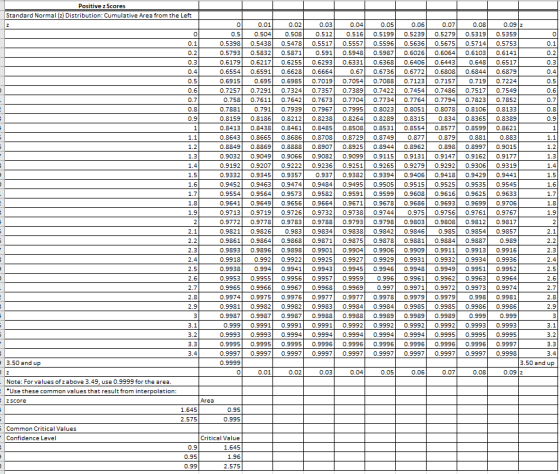Click cell 0.994 in the z 2.5 row
This screenshot has width=560, height=474.
[x=257, y=268]
